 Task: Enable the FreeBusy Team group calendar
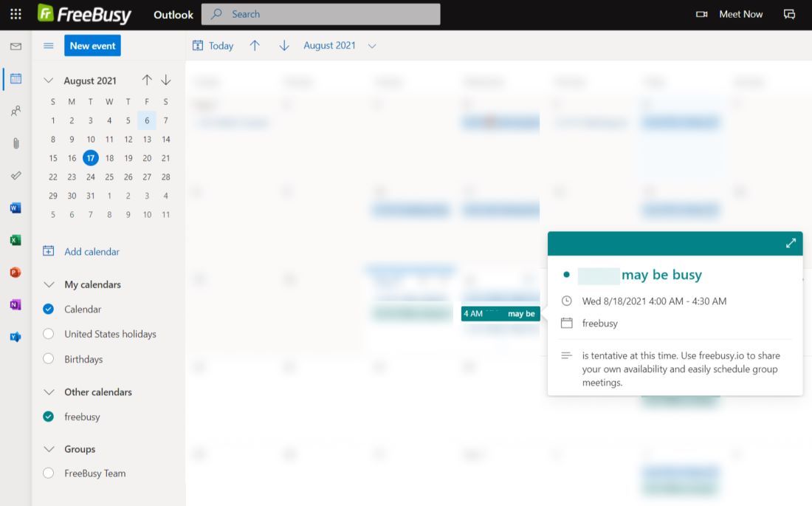pos(48,473)
